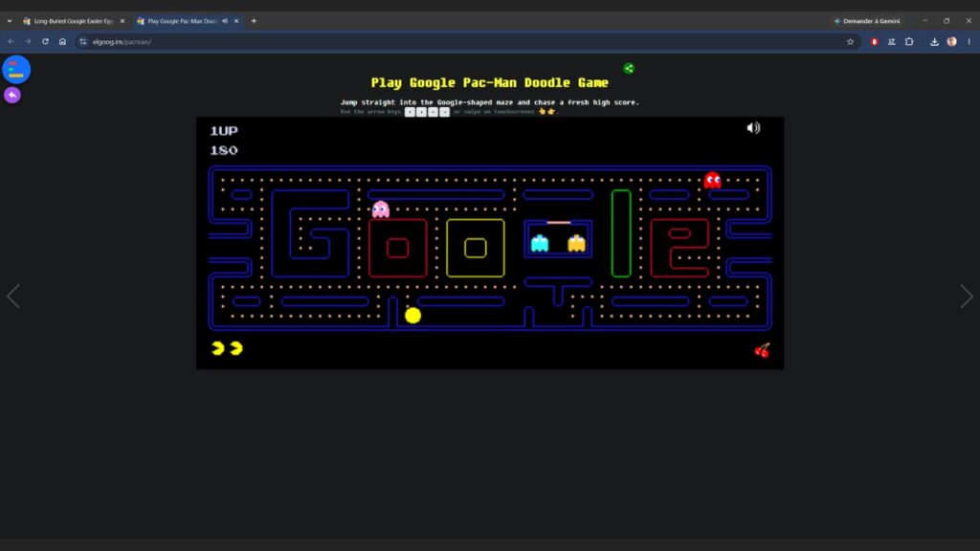The image size is (980, 551).
Task: Reload the page with the refresh icon
Action: [x=46, y=42]
